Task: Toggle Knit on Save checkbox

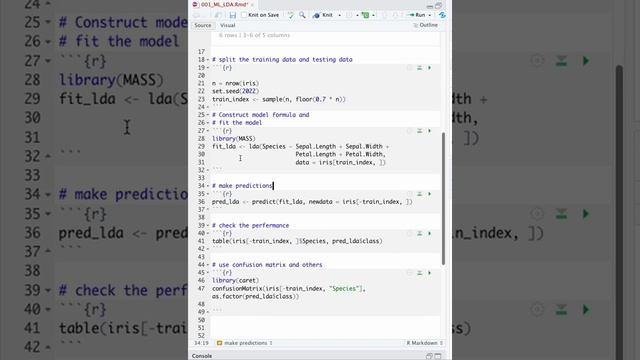Action: [x=244, y=15]
